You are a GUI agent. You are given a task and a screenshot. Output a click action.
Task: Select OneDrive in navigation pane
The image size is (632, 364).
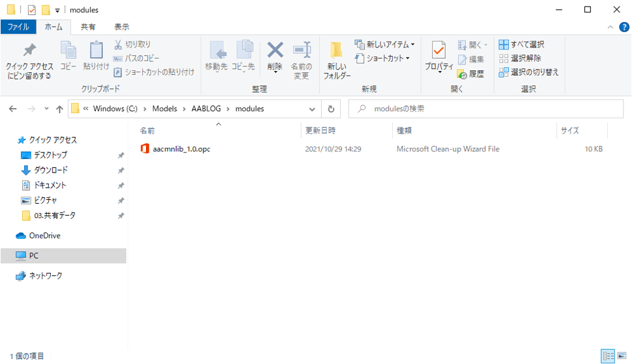click(45, 236)
